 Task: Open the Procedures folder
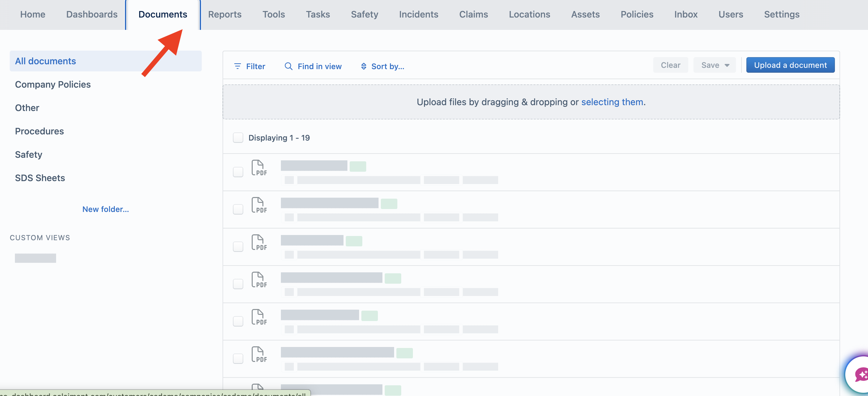[x=40, y=131]
